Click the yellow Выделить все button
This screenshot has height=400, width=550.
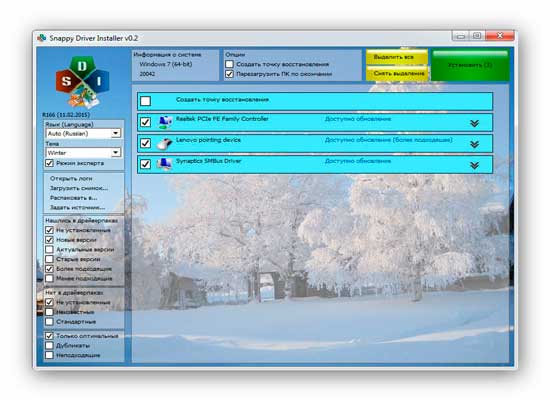397,57
